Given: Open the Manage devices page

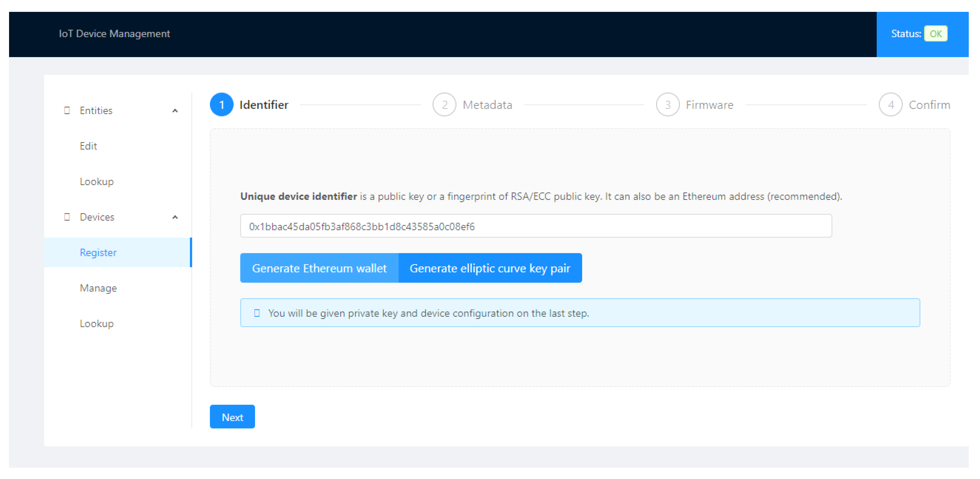Looking at the screenshot, I should 98,288.
